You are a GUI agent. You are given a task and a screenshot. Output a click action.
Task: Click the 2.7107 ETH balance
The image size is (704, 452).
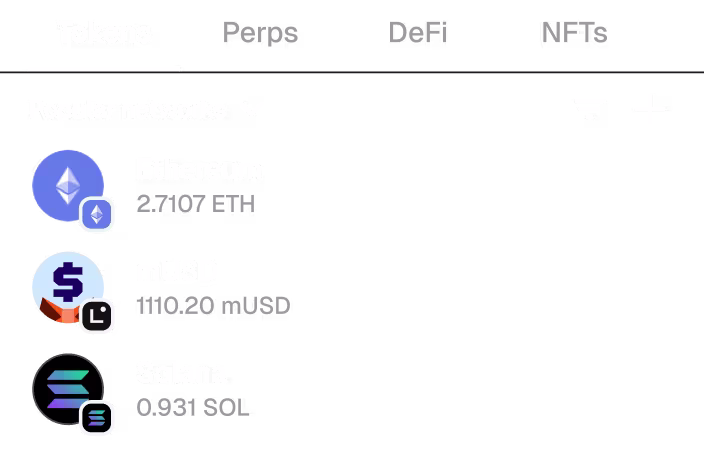pyautogui.click(x=196, y=204)
